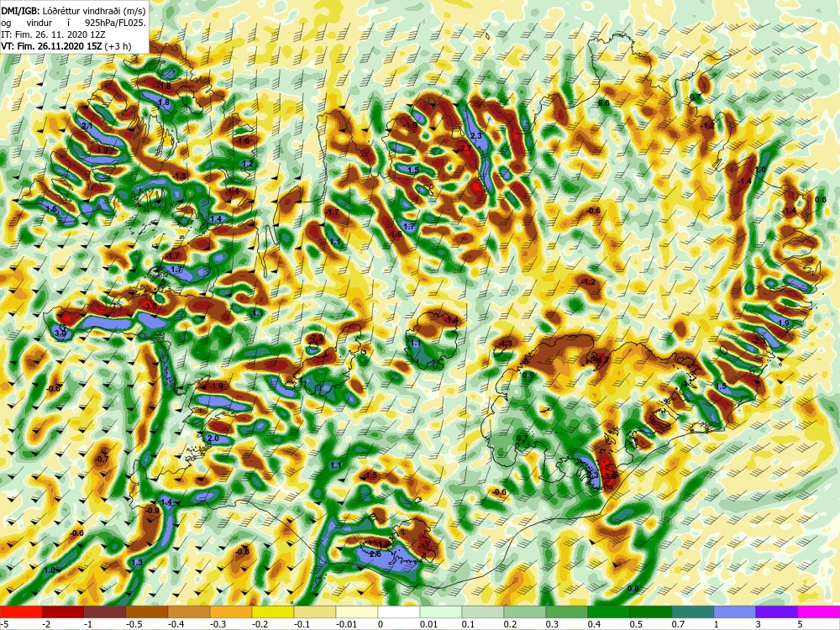Click the legend label "-0.01"
The image size is (840, 630).
[x=345, y=624]
